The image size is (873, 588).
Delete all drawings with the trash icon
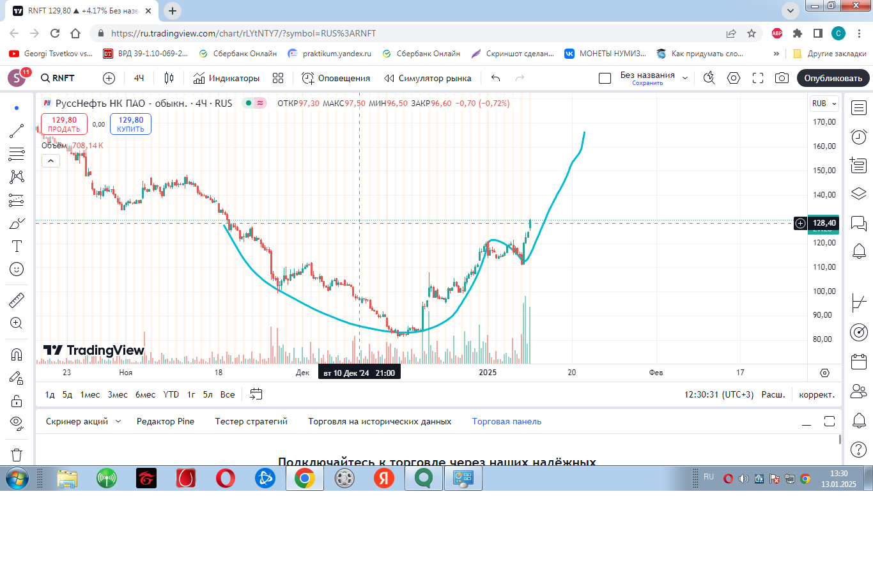click(x=17, y=455)
